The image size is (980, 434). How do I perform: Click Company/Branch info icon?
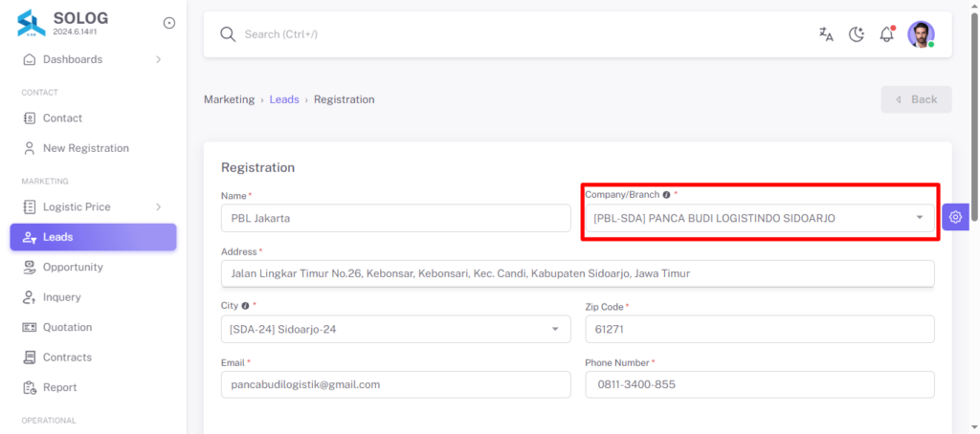point(666,195)
